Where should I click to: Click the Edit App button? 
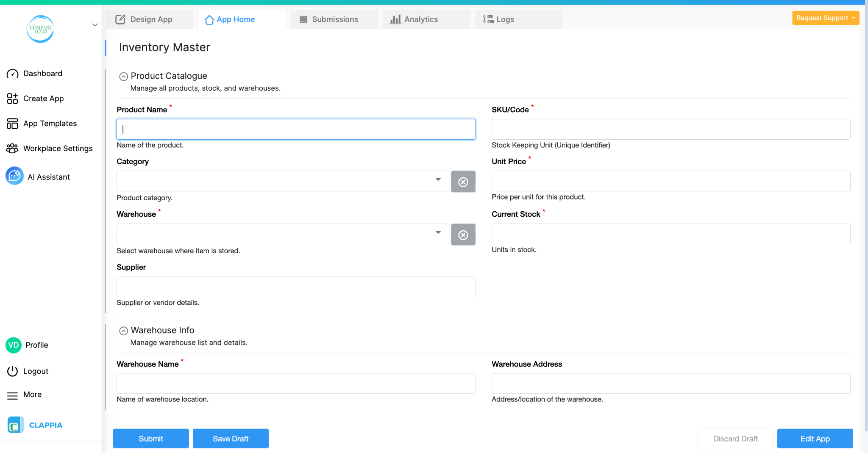pyautogui.click(x=815, y=438)
